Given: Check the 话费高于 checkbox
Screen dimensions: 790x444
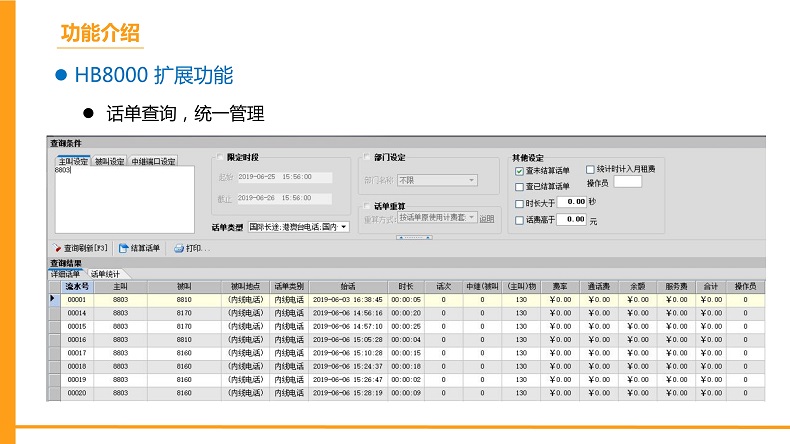Looking at the screenshot, I should (x=519, y=220).
